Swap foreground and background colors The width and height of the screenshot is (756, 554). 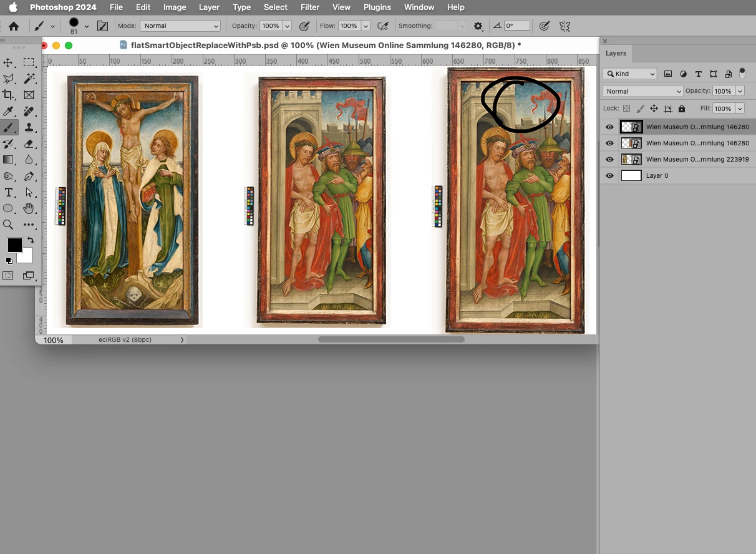coord(29,240)
